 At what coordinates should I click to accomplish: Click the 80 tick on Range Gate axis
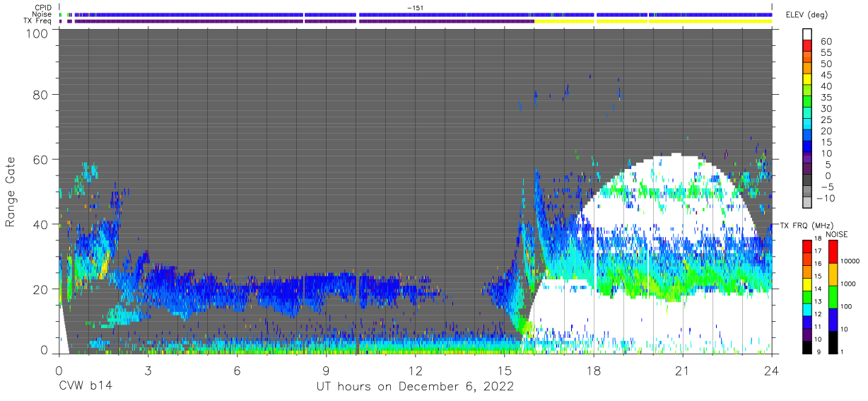pyautogui.click(x=41, y=94)
